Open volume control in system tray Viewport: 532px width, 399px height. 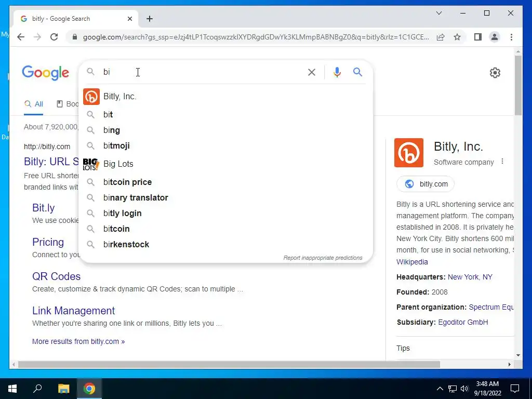[464, 389]
